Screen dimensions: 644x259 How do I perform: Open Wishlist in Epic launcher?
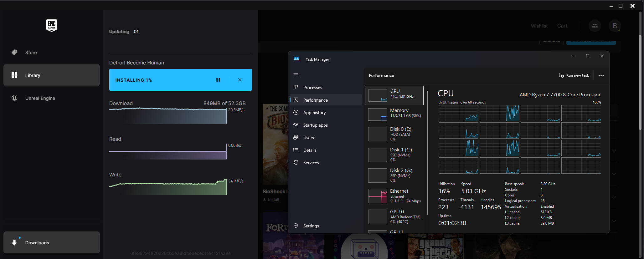point(539,26)
